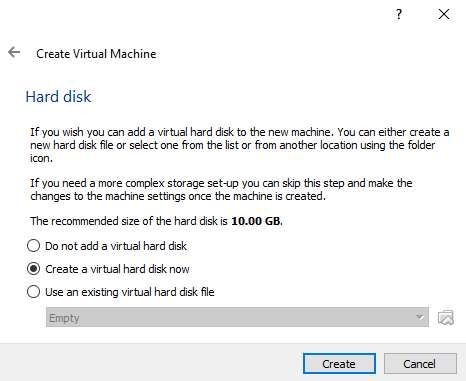This screenshot has width=466, height=381.
Task: Click the Cancel button
Action: (420, 364)
